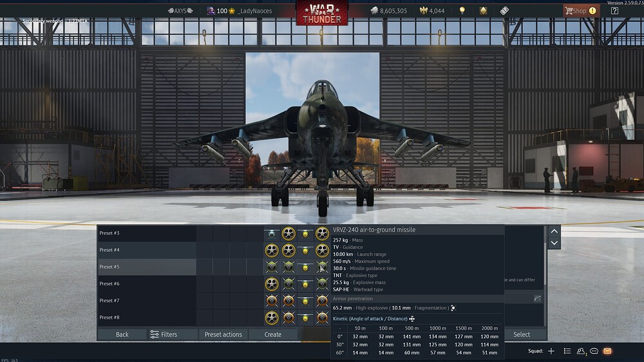Click the player avatar next to level 100
The image size is (644, 362).
[x=211, y=11]
